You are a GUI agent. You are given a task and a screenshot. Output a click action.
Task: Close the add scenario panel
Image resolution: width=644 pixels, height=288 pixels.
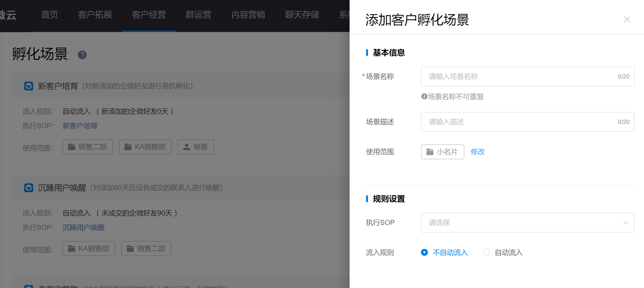(x=627, y=19)
